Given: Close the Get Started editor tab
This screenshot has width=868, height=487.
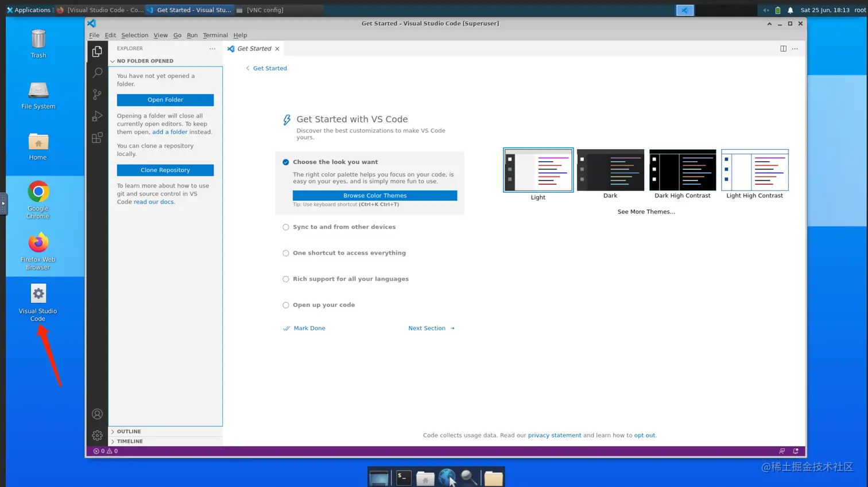Looking at the screenshot, I should [277, 49].
